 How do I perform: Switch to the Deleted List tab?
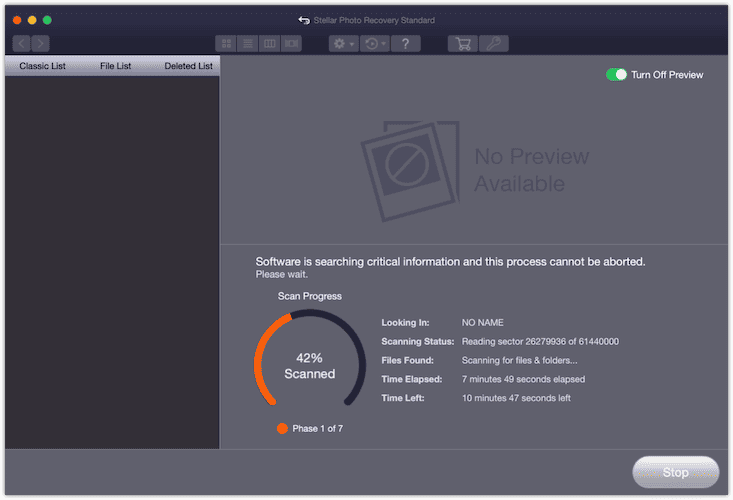point(188,66)
